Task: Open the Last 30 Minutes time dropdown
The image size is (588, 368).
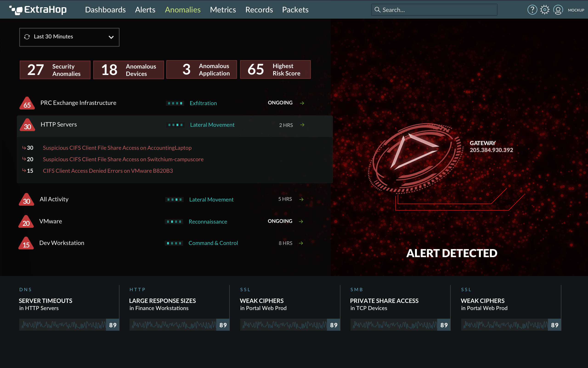Action: tap(69, 37)
